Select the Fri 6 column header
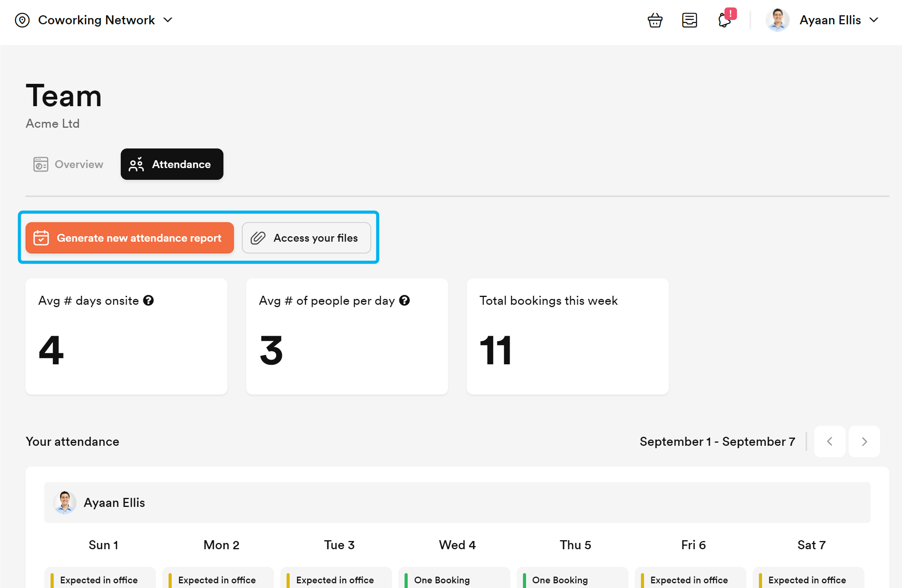 coord(693,545)
